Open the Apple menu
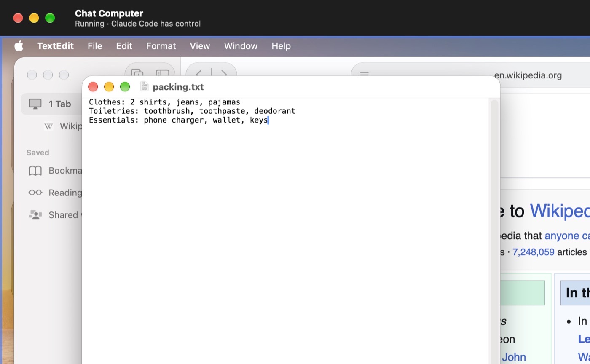 click(x=19, y=46)
